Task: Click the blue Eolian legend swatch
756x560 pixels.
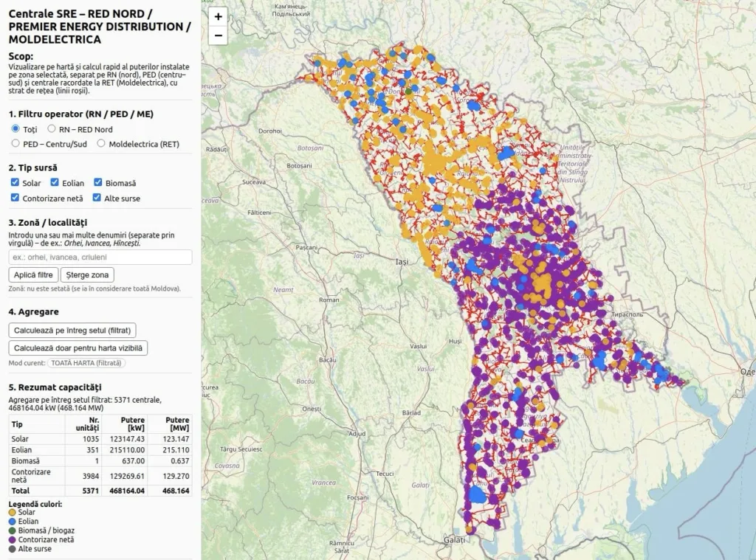Action: coord(11,522)
